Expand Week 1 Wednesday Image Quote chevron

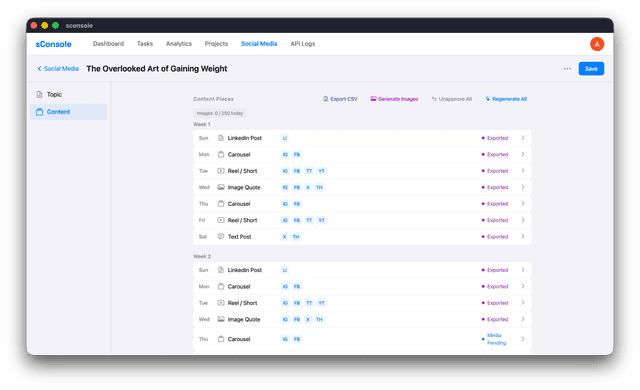point(523,187)
